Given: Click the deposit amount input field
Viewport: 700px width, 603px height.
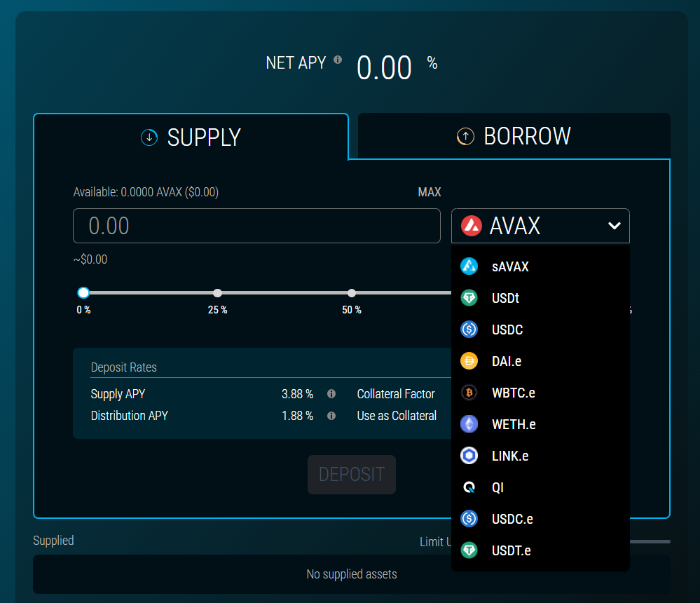Looking at the screenshot, I should click(x=256, y=226).
